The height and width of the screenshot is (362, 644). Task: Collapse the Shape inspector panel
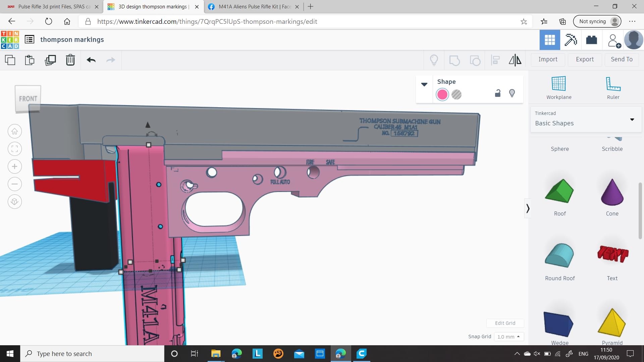pos(424,84)
